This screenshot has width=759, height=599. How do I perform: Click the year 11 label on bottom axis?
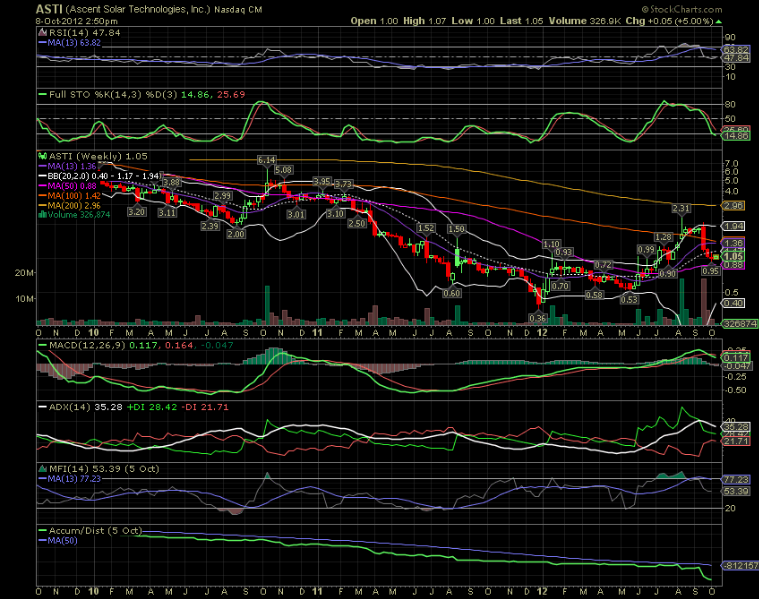(317, 592)
